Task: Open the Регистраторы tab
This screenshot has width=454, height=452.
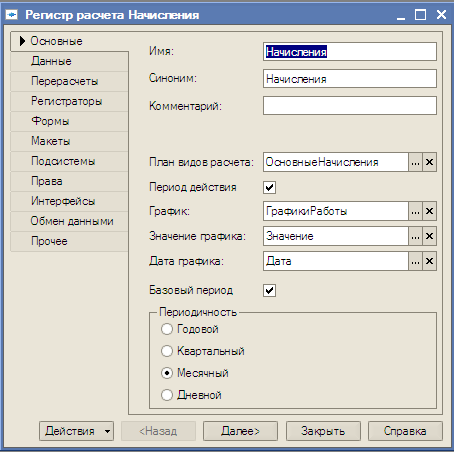Action: pyautogui.click(x=69, y=101)
